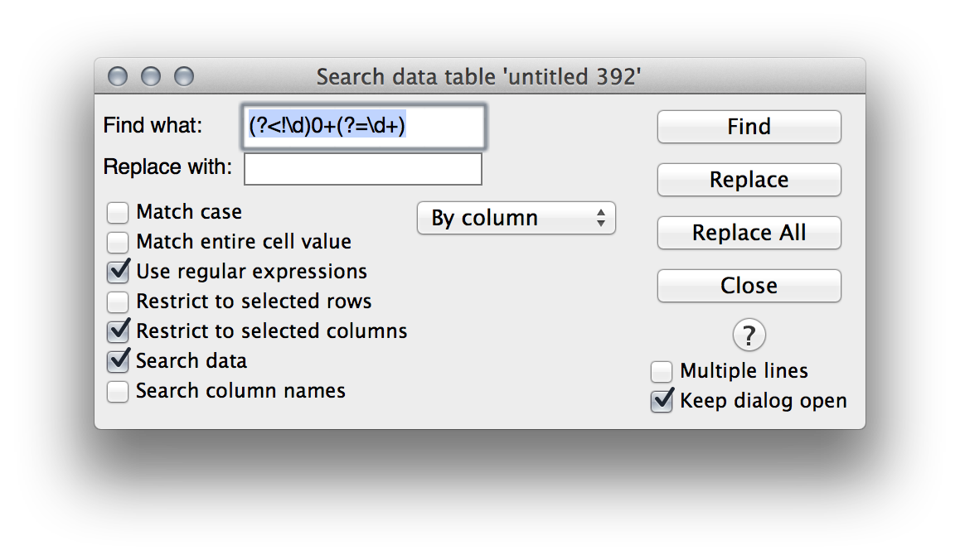
Task: Click the green zoom window button
Action: tap(183, 77)
